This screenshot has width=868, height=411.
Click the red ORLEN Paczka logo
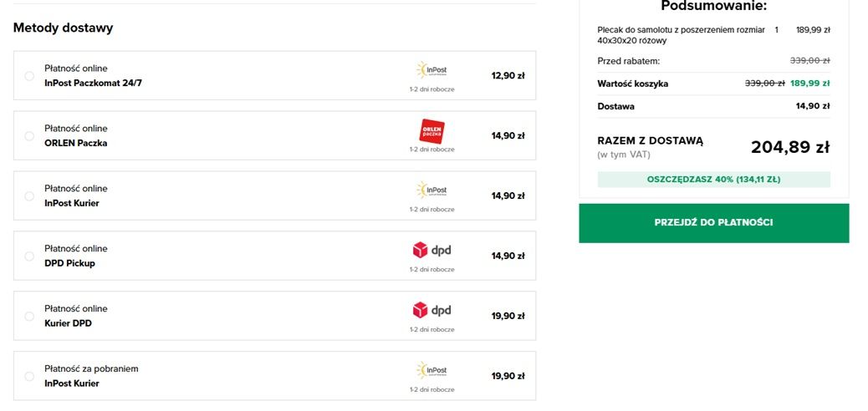pyautogui.click(x=431, y=132)
